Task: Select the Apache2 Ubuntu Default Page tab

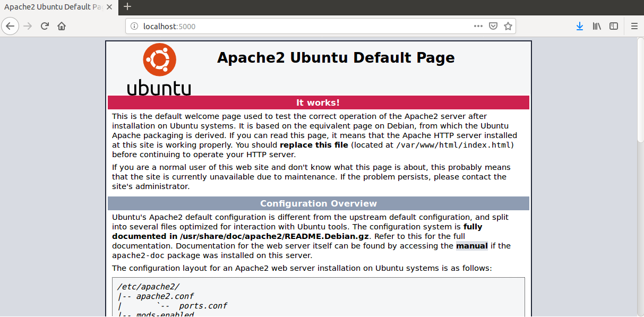Action: (x=53, y=7)
